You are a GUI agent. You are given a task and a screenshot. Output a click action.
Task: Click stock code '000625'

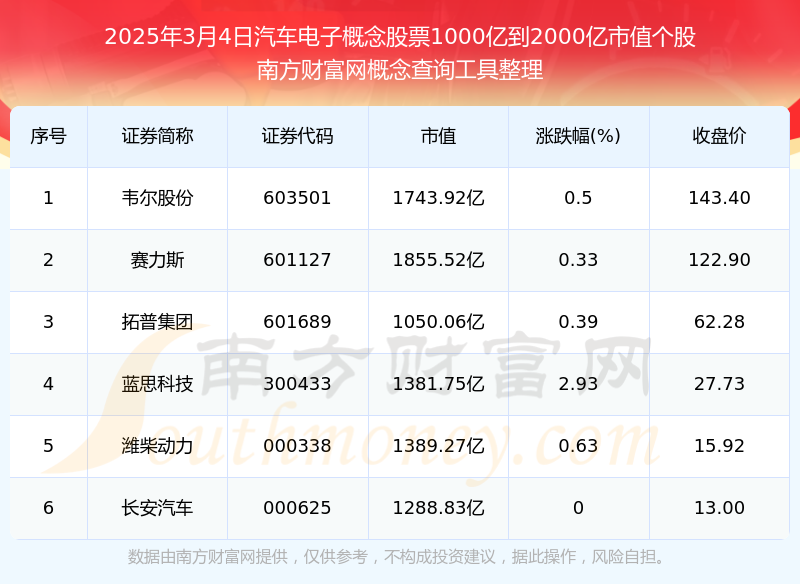click(297, 508)
